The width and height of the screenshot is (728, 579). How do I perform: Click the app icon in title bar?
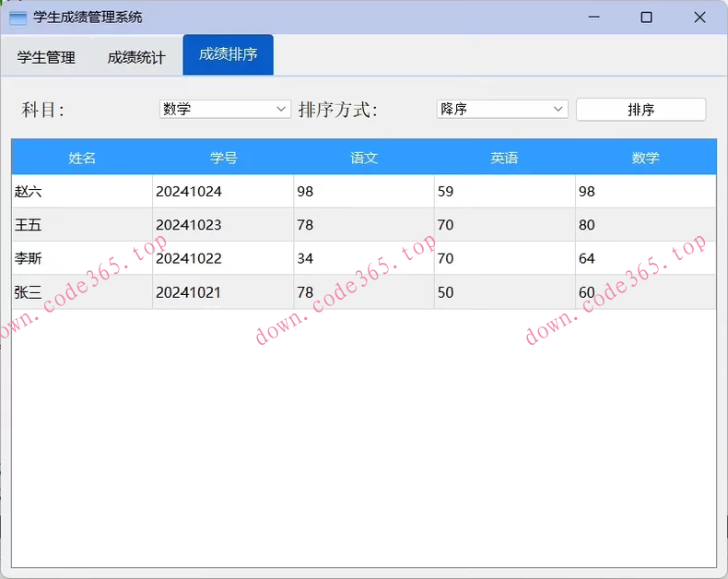tap(18, 18)
